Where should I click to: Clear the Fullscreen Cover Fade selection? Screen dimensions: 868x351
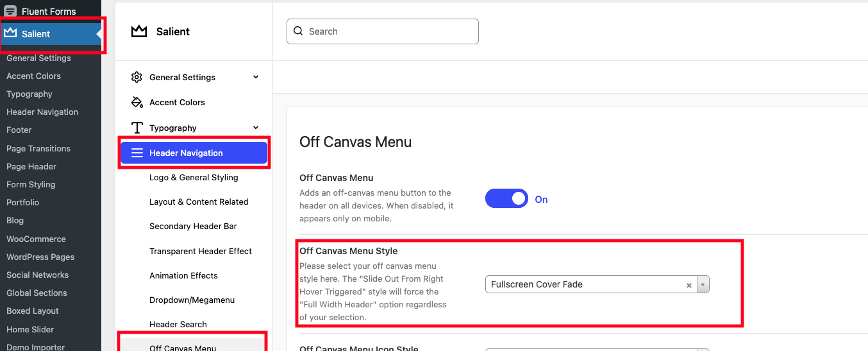point(689,285)
